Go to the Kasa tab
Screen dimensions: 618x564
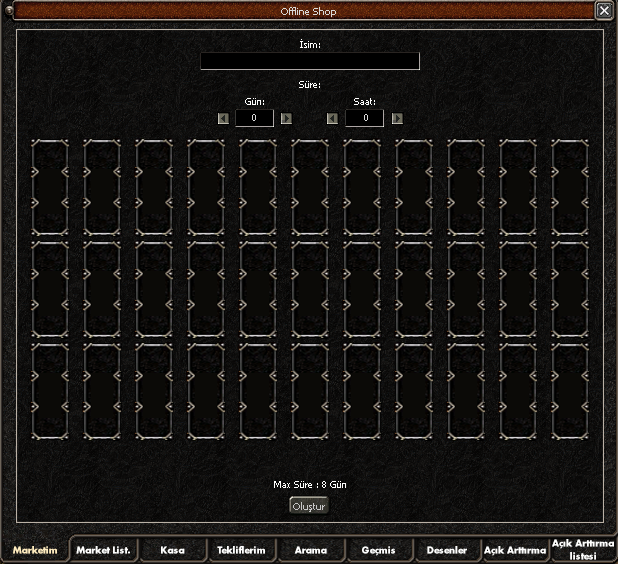point(172,550)
